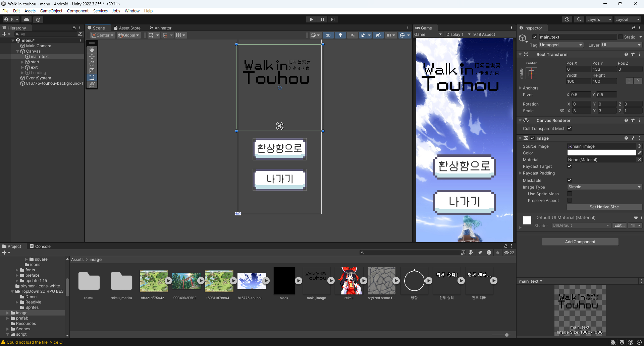The width and height of the screenshot is (644, 346).
Task: Open the Display 1 dropdown in Game view
Action: point(458,34)
